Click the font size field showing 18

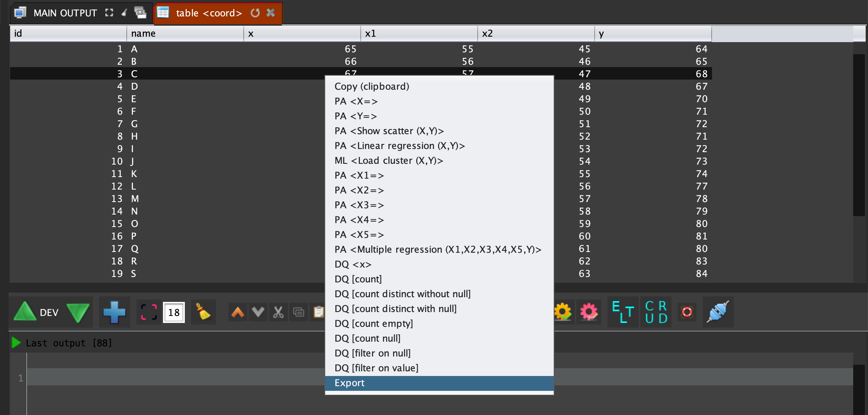click(174, 312)
